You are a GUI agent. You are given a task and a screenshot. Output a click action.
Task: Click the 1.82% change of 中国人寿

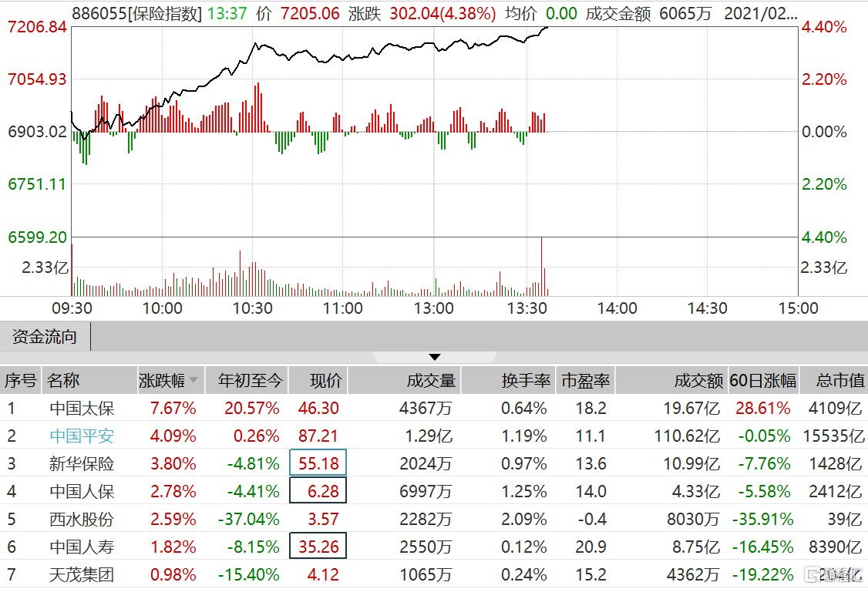(173, 547)
